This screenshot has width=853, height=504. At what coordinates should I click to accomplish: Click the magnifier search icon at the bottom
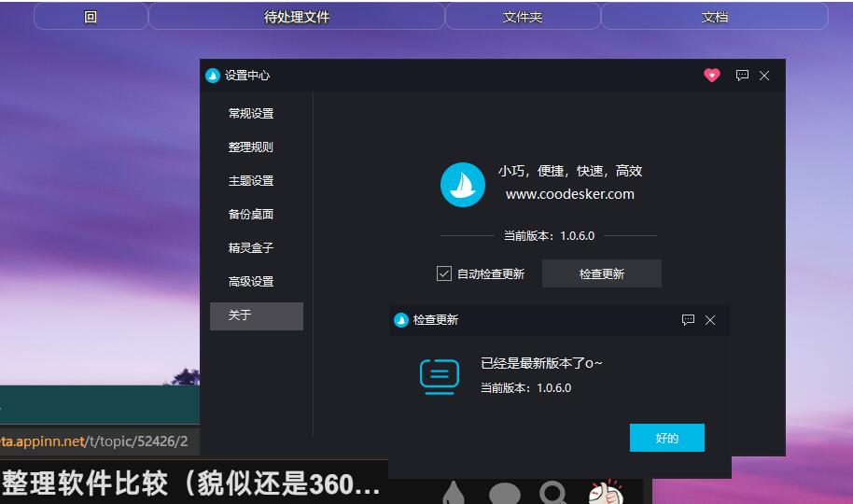pyautogui.click(x=554, y=493)
